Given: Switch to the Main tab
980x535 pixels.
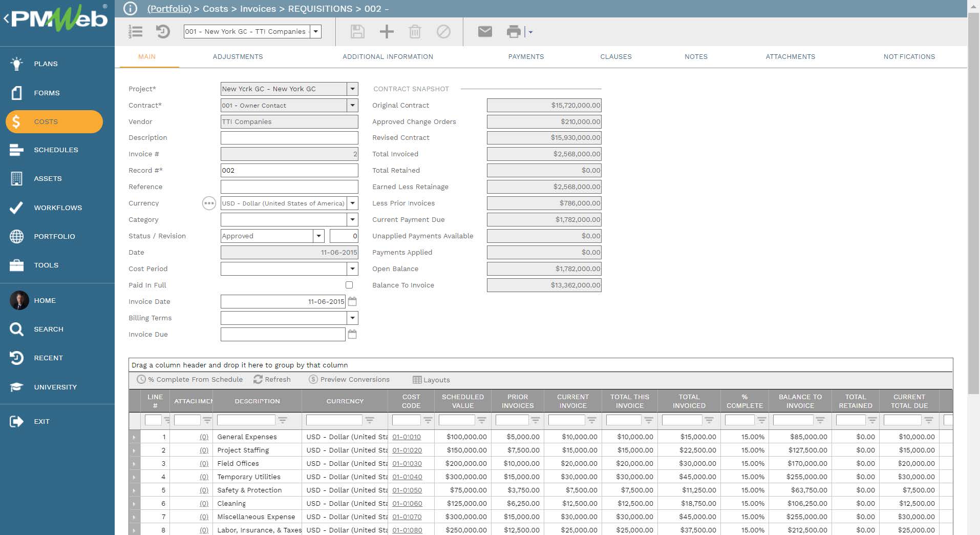Looking at the screenshot, I should (x=147, y=57).
